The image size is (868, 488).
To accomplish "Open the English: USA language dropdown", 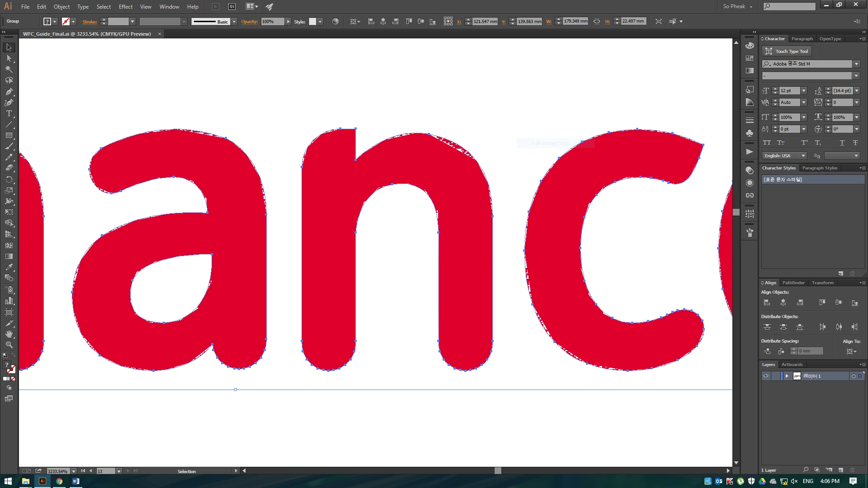I will pos(803,156).
